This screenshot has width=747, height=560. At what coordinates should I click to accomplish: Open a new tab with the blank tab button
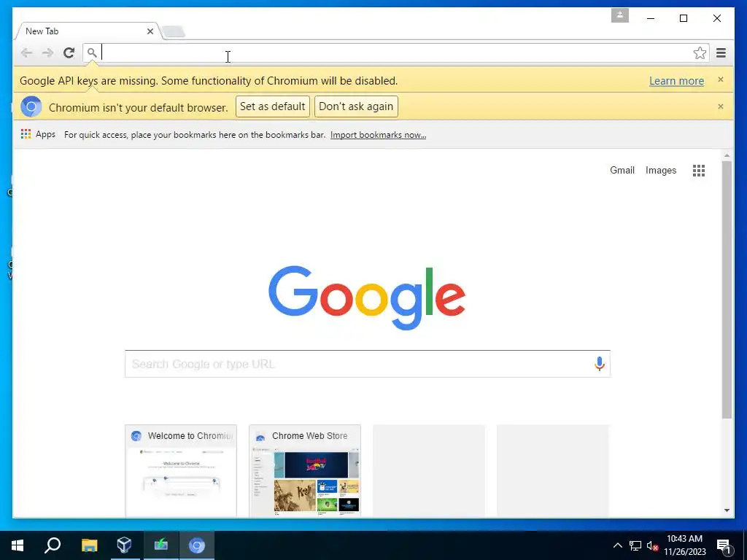(x=174, y=32)
